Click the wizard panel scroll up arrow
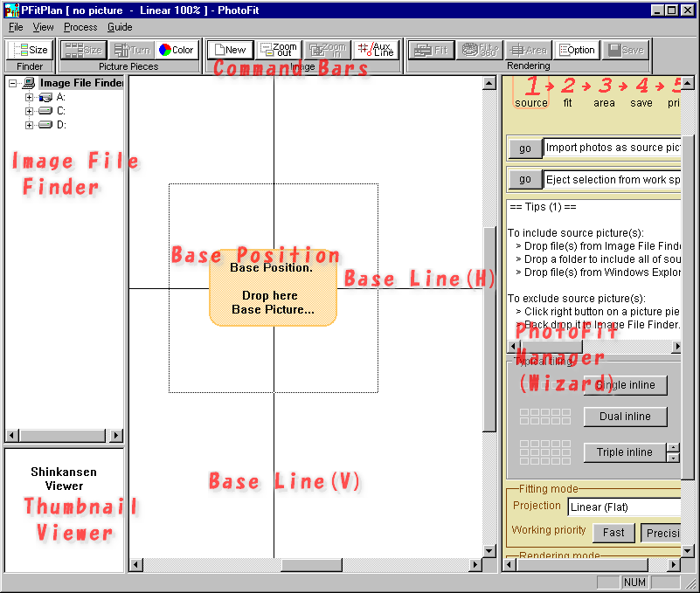The image size is (700, 593). pyautogui.click(x=688, y=83)
